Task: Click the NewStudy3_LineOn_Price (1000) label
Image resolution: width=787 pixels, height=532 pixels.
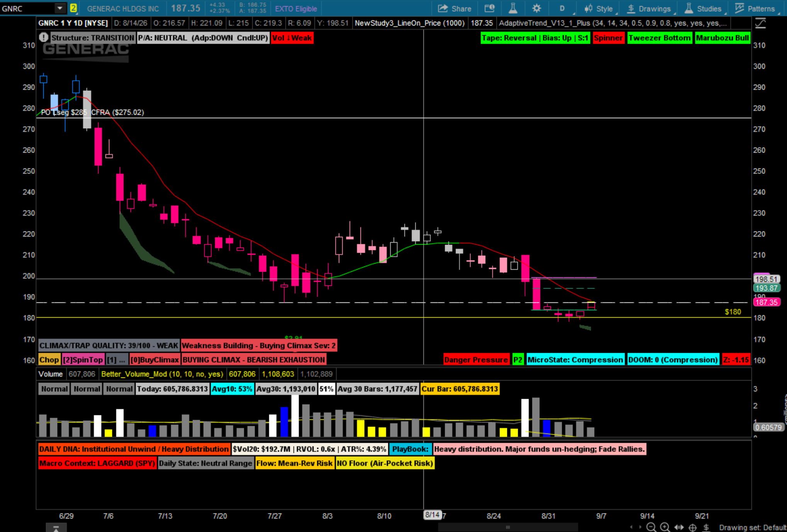Action: coord(410,23)
